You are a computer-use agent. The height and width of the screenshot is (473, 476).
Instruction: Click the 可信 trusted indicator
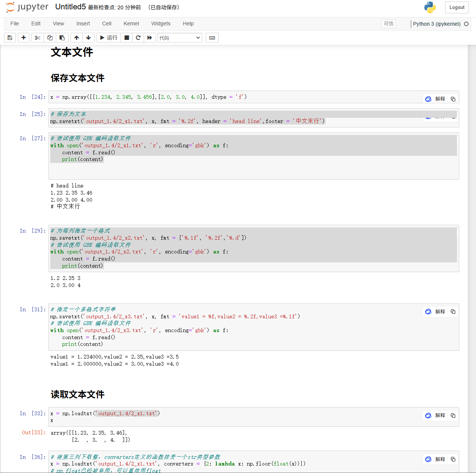(388, 23)
